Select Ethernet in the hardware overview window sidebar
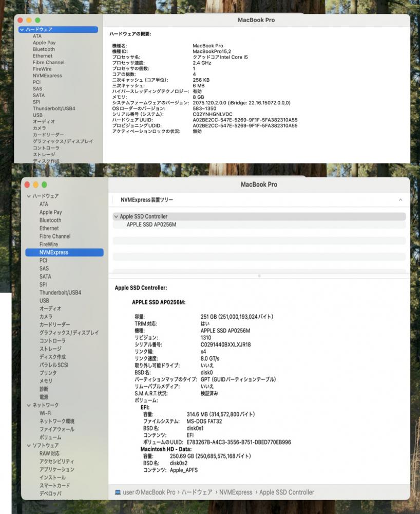 (43, 56)
